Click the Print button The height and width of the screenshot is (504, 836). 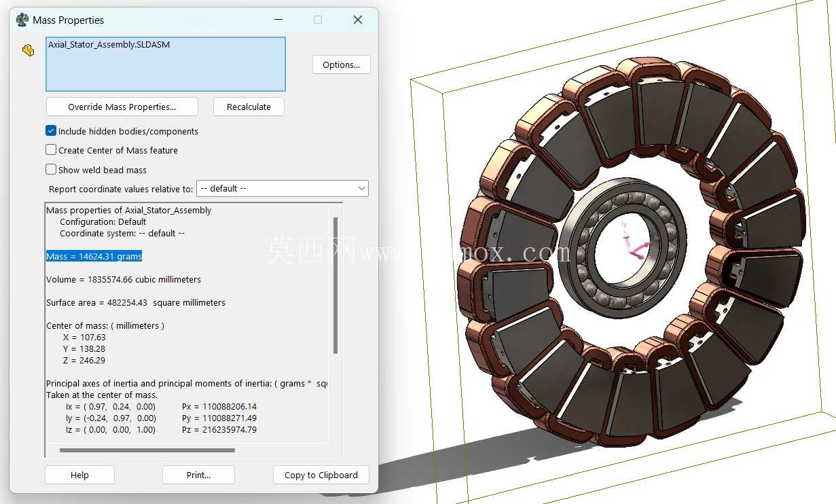tap(198, 475)
